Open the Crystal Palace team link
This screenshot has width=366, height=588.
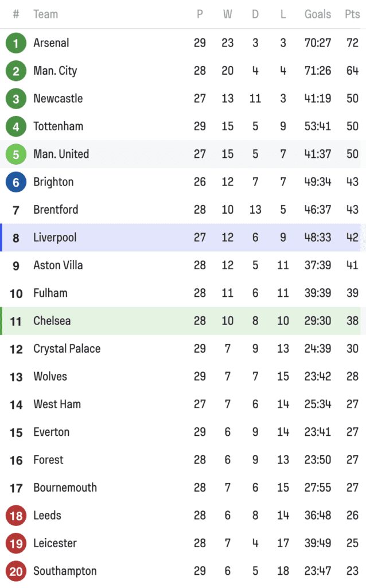67,349
